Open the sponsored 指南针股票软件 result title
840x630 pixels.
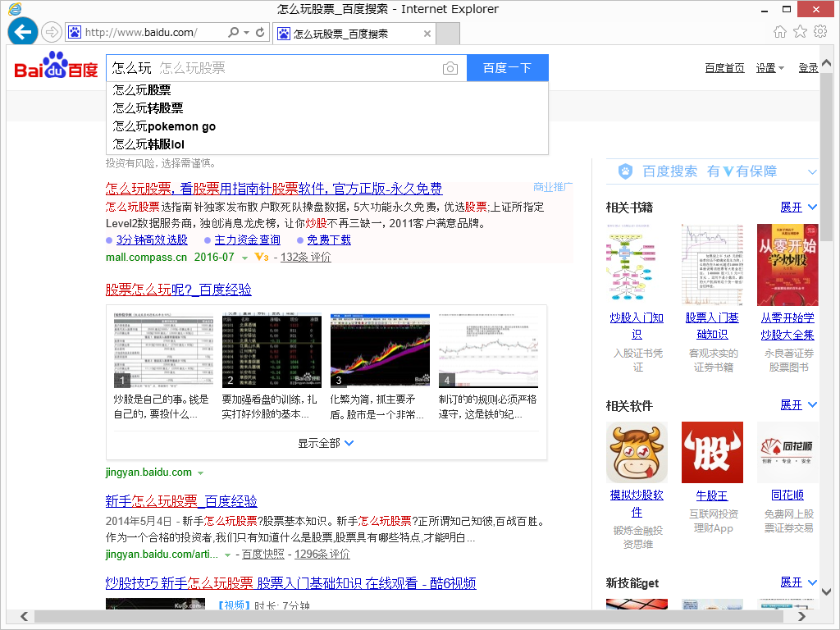click(274, 189)
